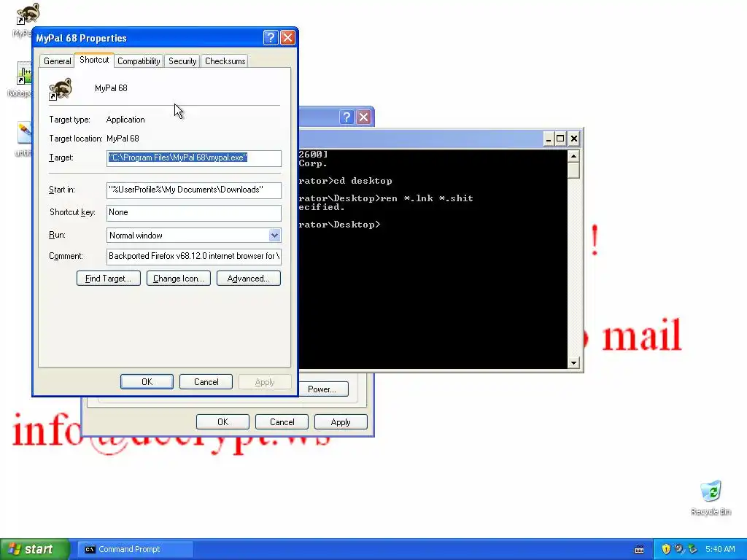Click the middle system tray icon
This screenshot has height=560, width=747.
click(679, 549)
